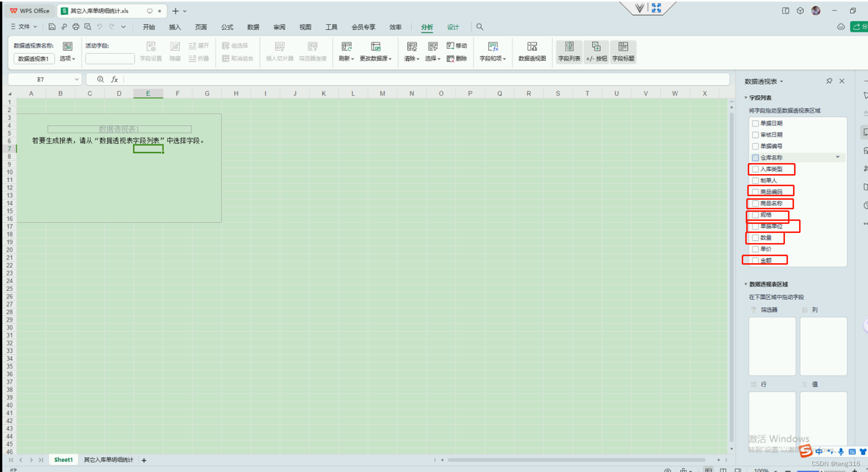868x472 pixels.
Task: Click 移动 (Move) PivotTable icon
Action: [457, 46]
